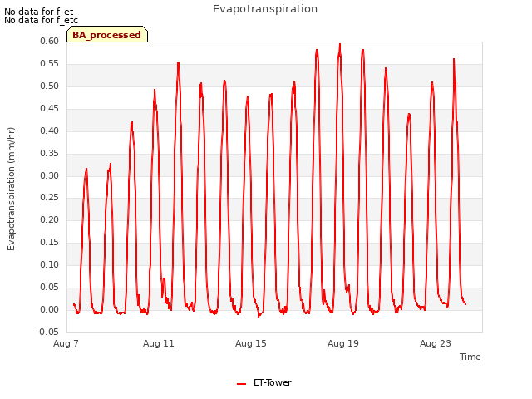
Task: Click the 0.30 y-axis tick value
Action: 50,175
